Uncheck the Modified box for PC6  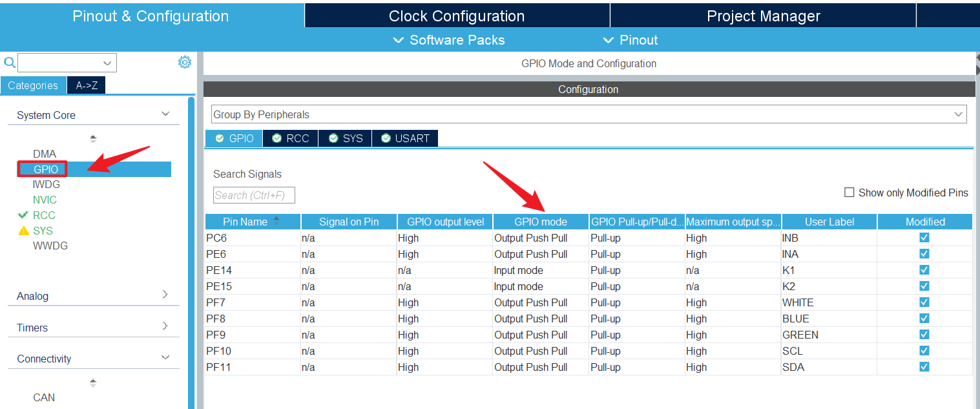click(x=924, y=238)
